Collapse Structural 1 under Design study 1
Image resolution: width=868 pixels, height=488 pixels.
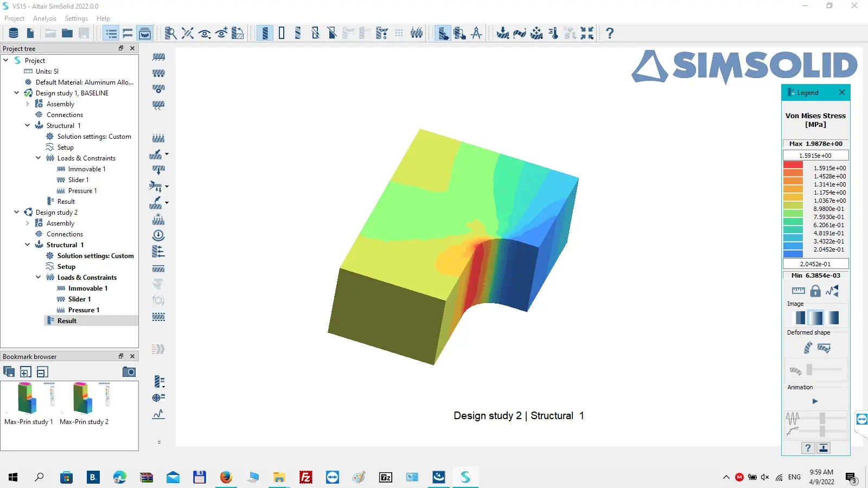coord(28,125)
